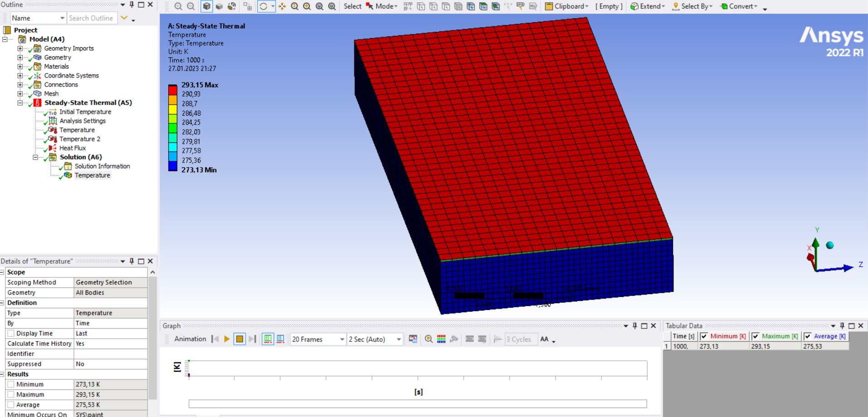Expand the Mesh tree node
Viewport: 868px width, 417px height.
20,94
